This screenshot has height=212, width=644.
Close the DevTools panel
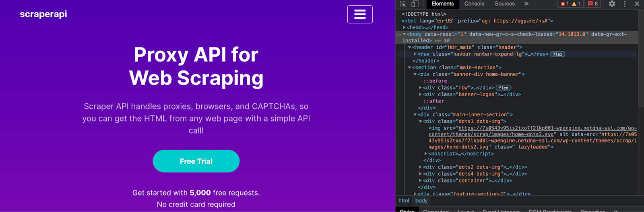pos(637,4)
